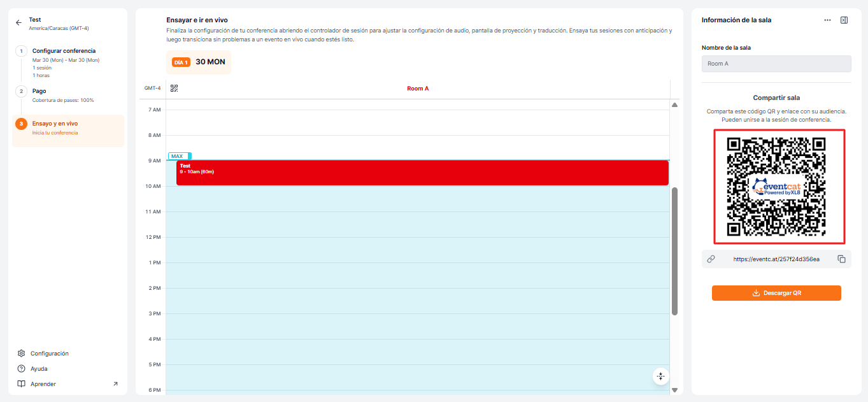Select step 3 Ensayo y en vivo
Screen dimensions: 868x402
[x=68, y=131]
